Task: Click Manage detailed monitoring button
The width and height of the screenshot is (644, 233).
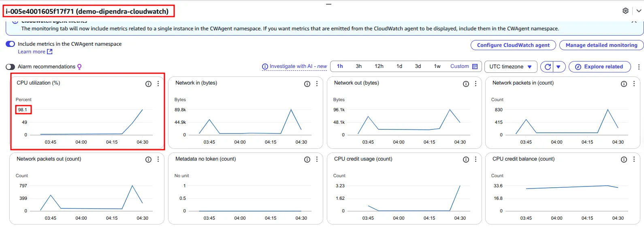Action: pos(601,45)
